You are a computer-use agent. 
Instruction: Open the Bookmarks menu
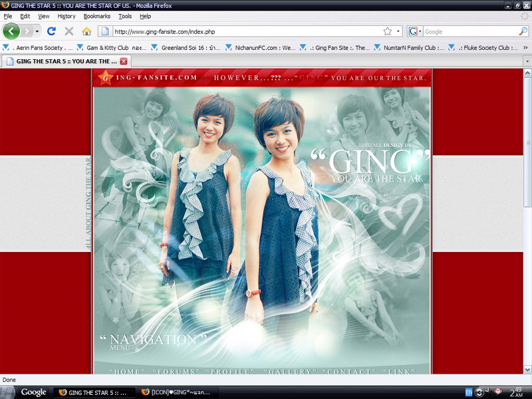click(x=97, y=16)
